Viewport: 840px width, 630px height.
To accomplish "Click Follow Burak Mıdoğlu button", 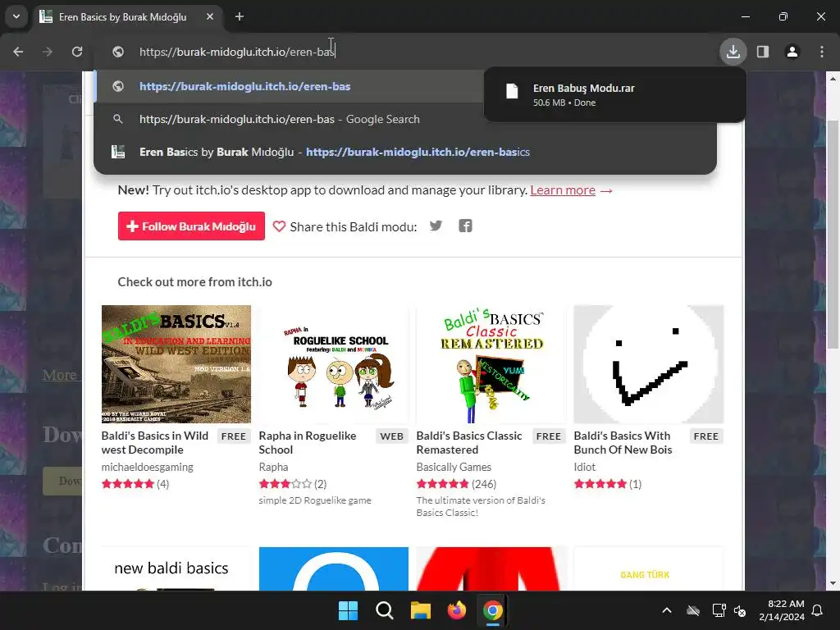I will [x=191, y=226].
